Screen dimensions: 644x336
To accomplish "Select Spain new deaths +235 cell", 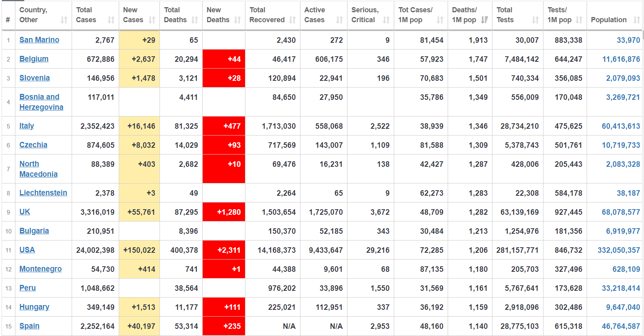I will pos(224,326).
